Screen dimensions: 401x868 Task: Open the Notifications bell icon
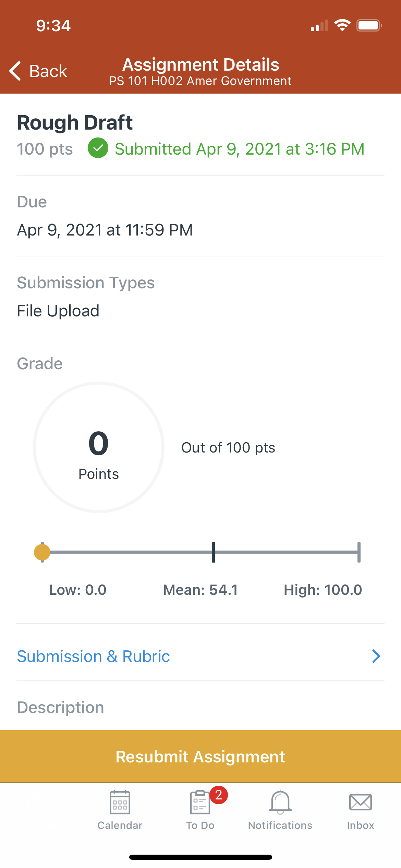tap(280, 802)
